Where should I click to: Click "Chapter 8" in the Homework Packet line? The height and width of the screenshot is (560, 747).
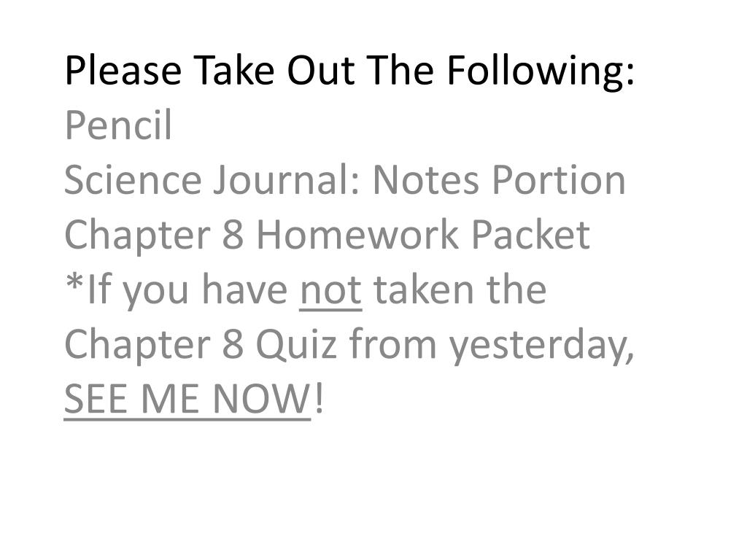tap(154, 236)
